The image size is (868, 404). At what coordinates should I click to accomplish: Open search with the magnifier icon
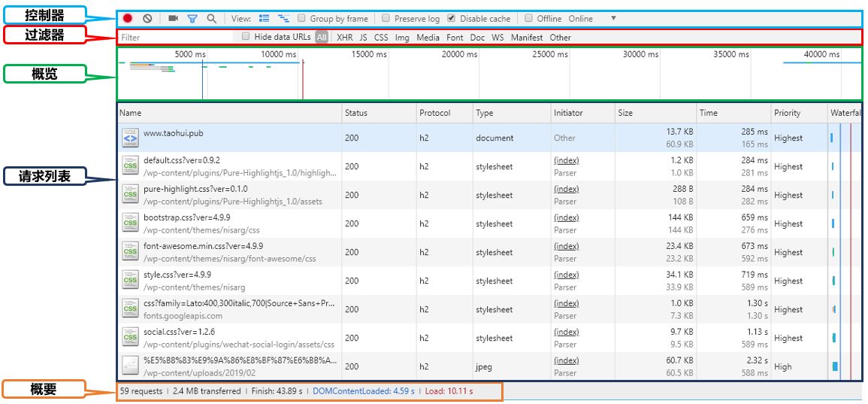(x=212, y=19)
